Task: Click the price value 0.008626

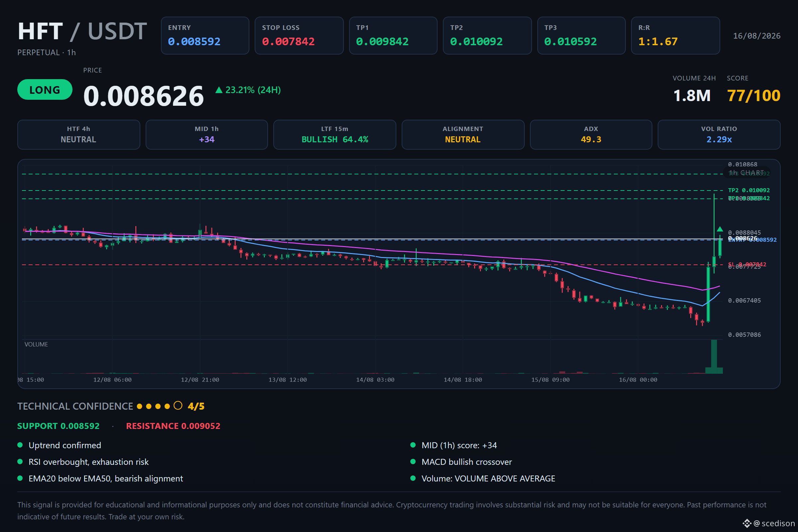Action: pyautogui.click(x=144, y=96)
